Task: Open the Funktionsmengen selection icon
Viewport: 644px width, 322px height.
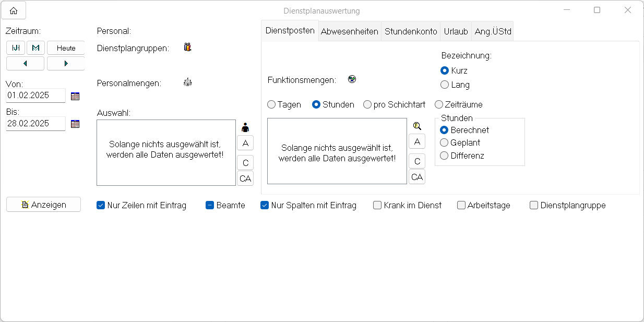Action: (x=352, y=79)
